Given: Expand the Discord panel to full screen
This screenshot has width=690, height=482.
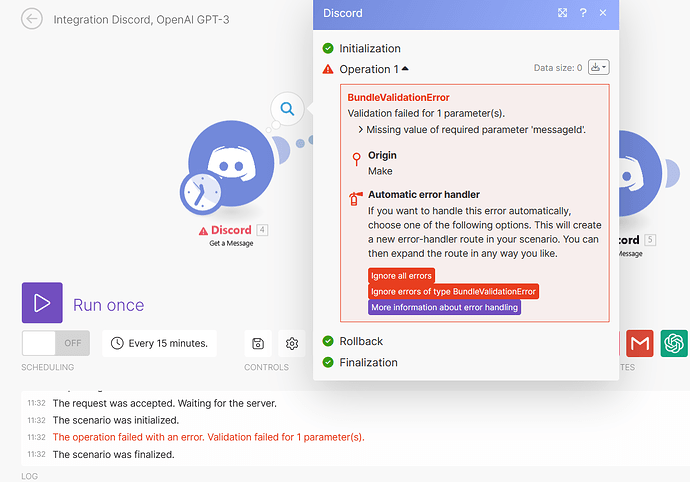Looking at the screenshot, I should click(562, 13).
